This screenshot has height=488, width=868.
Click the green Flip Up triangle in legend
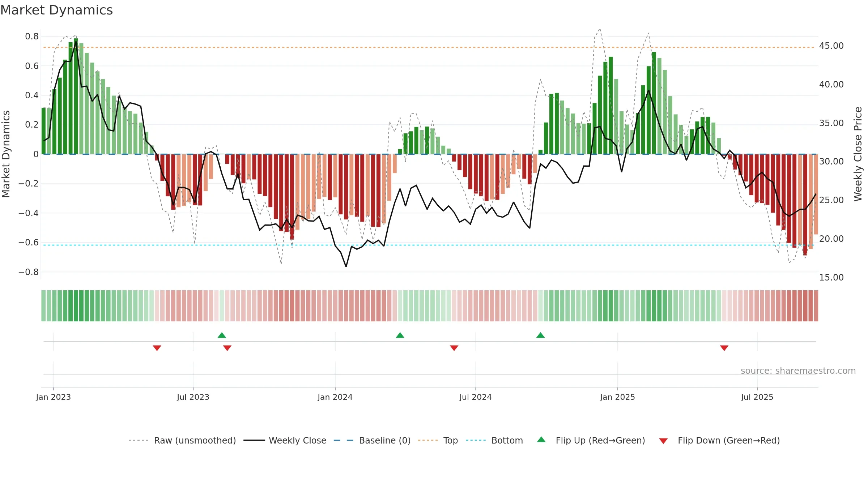tap(541, 440)
